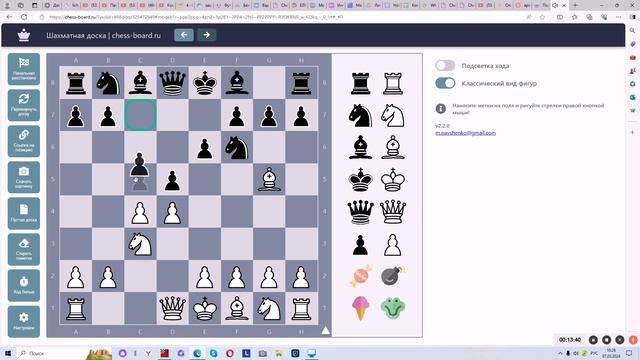Select the bomb marker in the palette
640x360 pixels.
click(393, 276)
